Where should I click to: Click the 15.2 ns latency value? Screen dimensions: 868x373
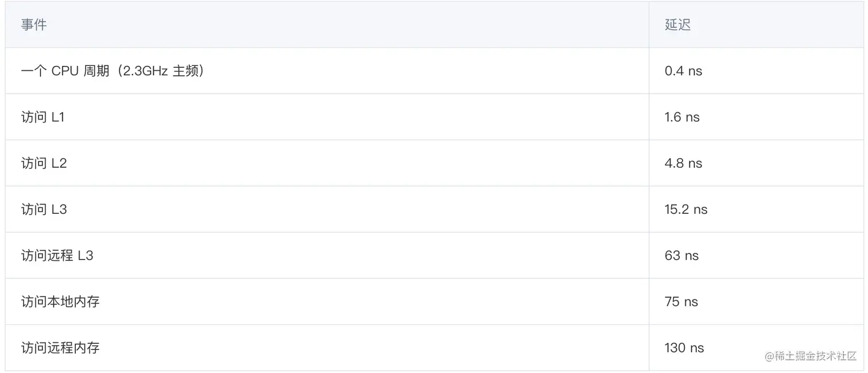pyautogui.click(x=686, y=209)
